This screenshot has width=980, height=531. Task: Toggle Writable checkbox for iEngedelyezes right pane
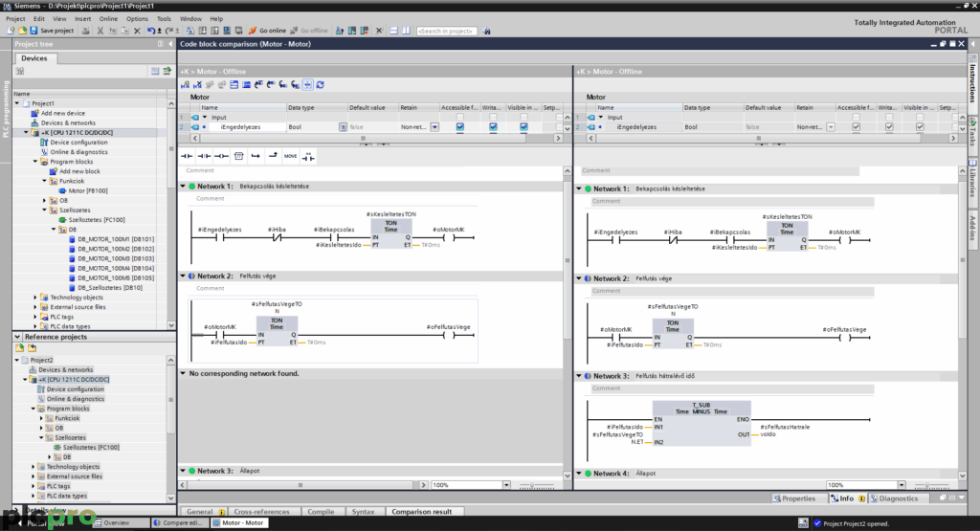889,127
